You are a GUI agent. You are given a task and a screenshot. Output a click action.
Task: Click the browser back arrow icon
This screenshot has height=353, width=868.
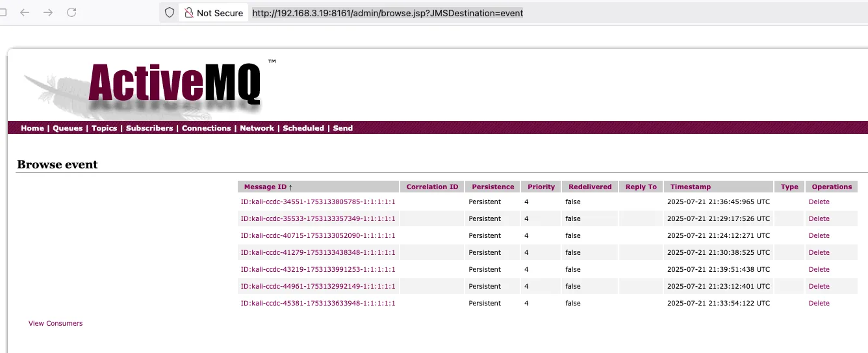[25, 12]
